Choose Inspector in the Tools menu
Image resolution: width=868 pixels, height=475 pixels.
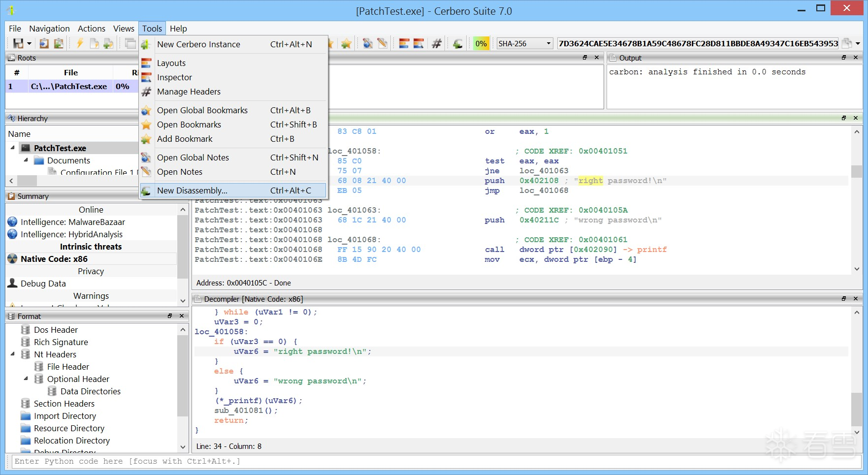pos(174,77)
